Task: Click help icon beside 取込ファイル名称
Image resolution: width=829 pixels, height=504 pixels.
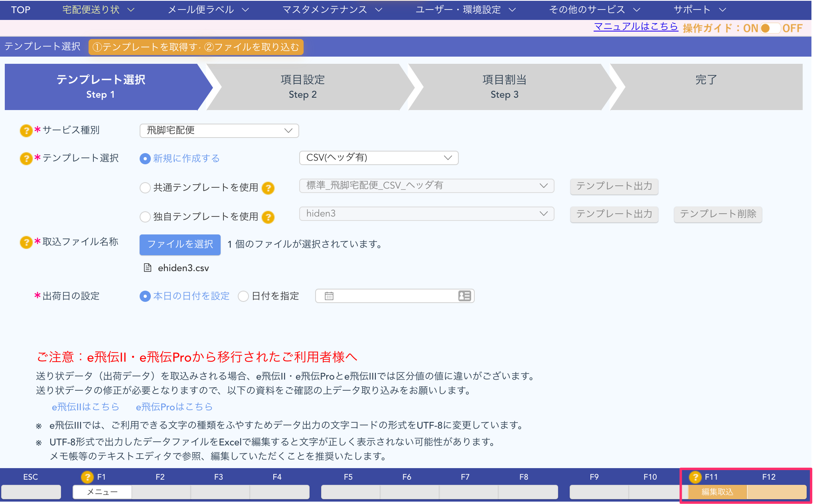Action: click(26, 242)
